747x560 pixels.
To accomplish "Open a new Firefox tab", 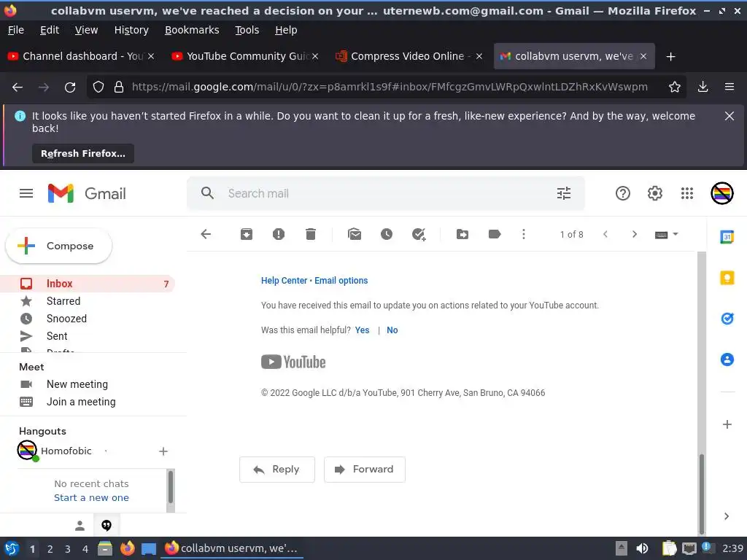I will pyautogui.click(x=671, y=57).
